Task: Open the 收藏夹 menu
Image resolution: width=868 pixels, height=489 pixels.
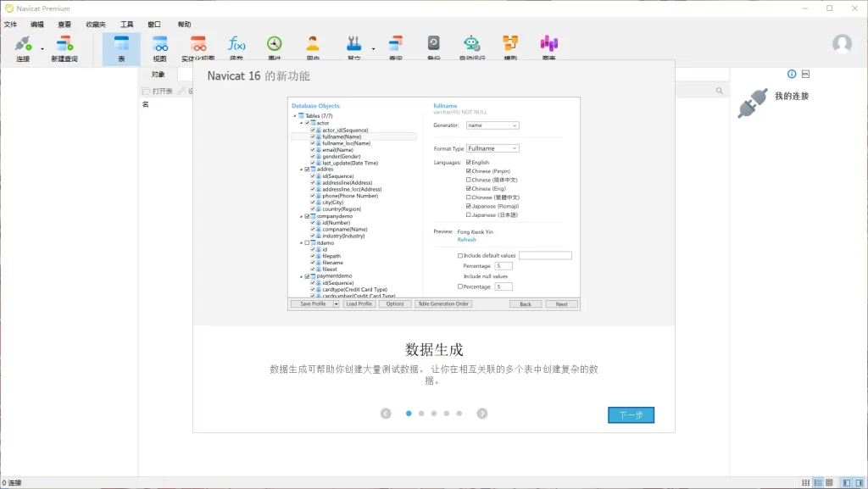Action: (96, 25)
